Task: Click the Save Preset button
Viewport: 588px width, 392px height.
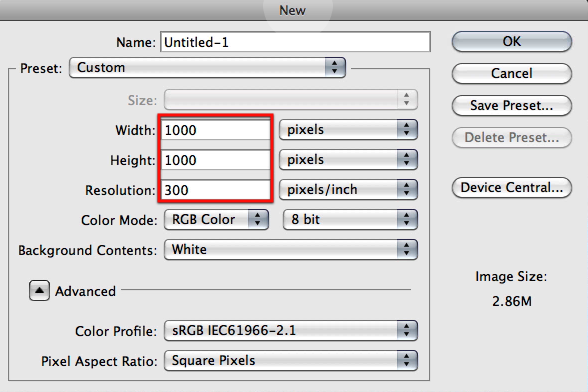Action: [x=512, y=105]
